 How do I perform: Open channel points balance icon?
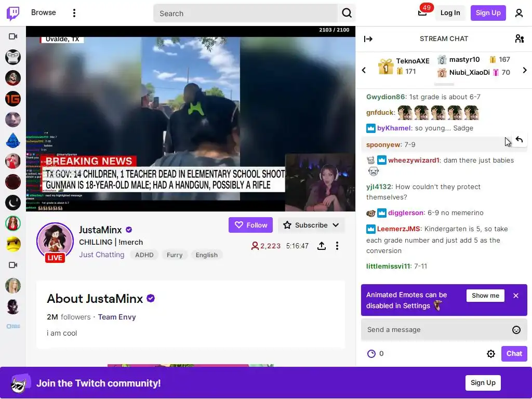[x=371, y=354]
